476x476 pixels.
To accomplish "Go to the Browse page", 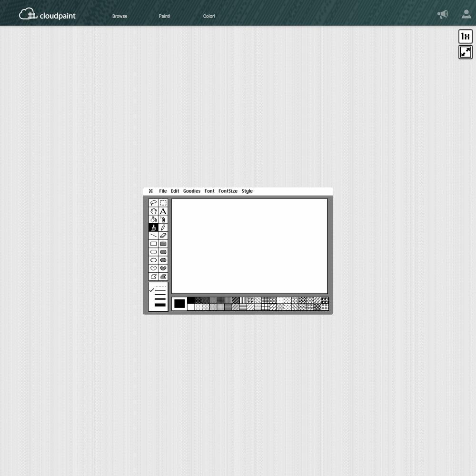I will pyautogui.click(x=119, y=16).
